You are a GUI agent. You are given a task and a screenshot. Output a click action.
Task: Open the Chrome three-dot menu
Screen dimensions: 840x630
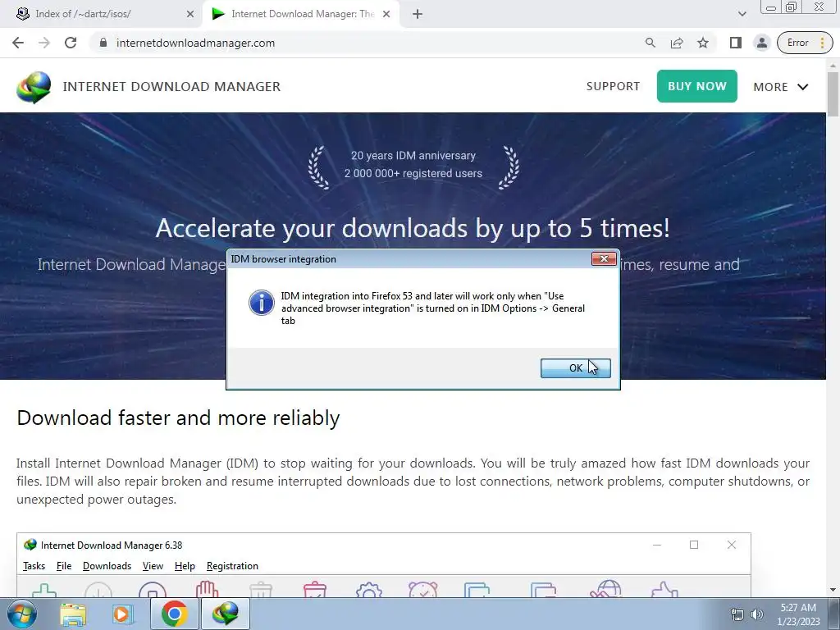tap(822, 43)
